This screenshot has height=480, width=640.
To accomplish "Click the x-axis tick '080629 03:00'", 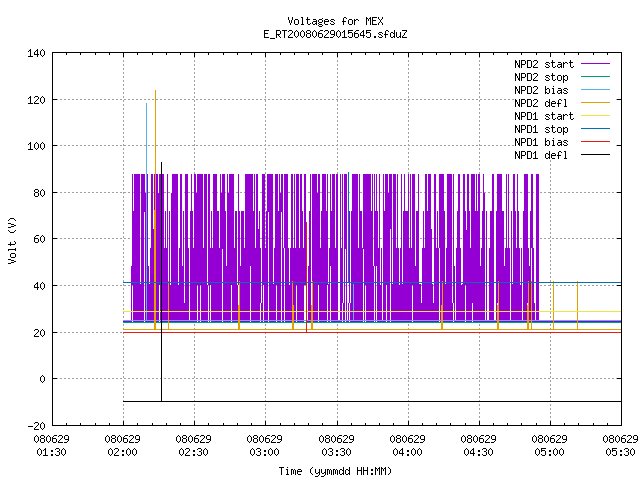I will tap(264, 446).
